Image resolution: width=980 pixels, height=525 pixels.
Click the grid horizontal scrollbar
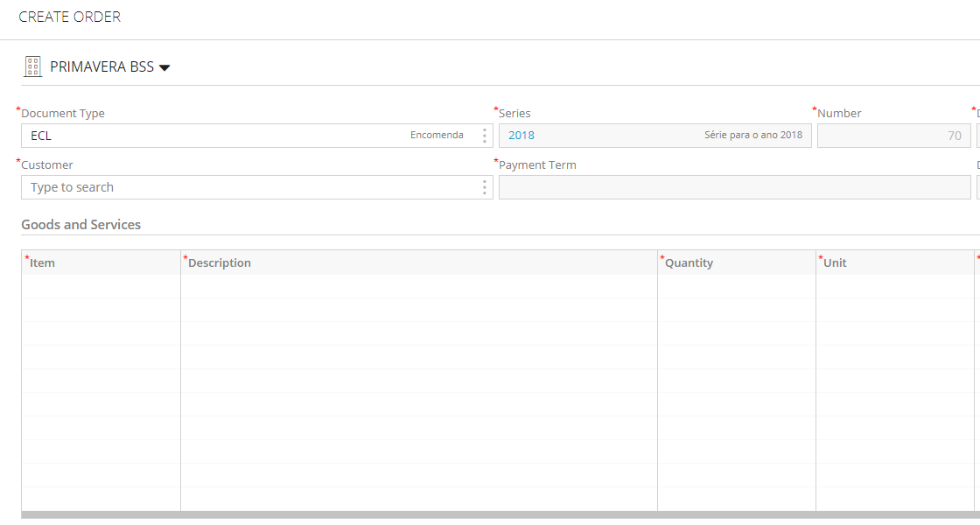tap(500, 515)
